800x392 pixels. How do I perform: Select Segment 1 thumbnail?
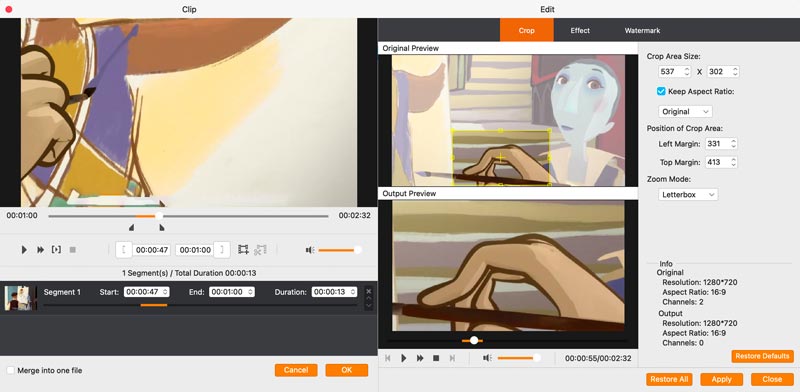click(x=20, y=298)
